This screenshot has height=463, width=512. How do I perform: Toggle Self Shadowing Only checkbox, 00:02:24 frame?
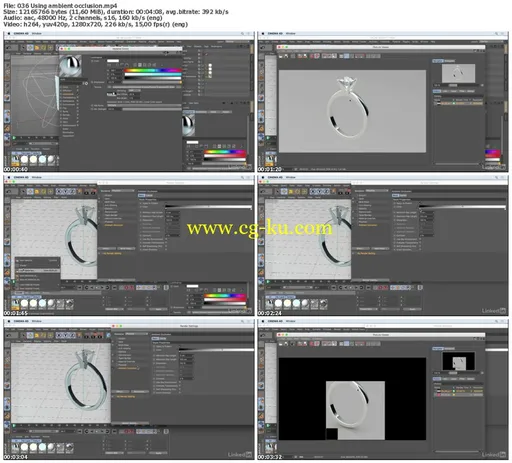(x=420, y=246)
